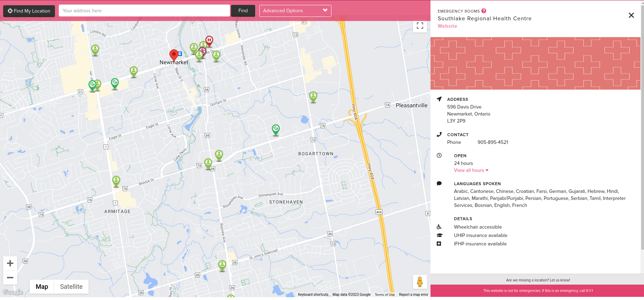This screenshot has height=300, width=644.
Task: Click the emergency rooms banner image
Action: tap(535, 63)
